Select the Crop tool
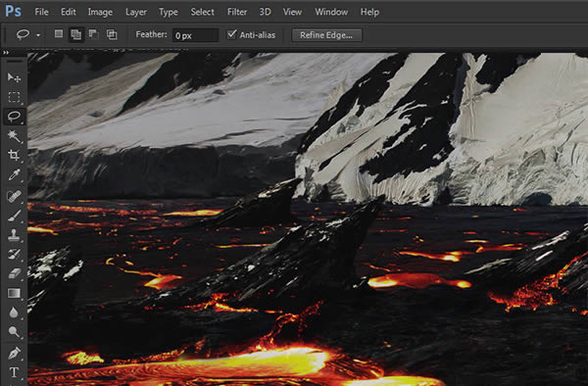 click(14, 155)
